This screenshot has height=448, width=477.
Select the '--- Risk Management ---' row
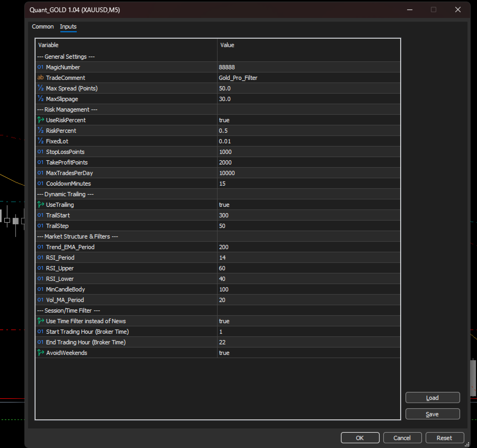[218, 109]
